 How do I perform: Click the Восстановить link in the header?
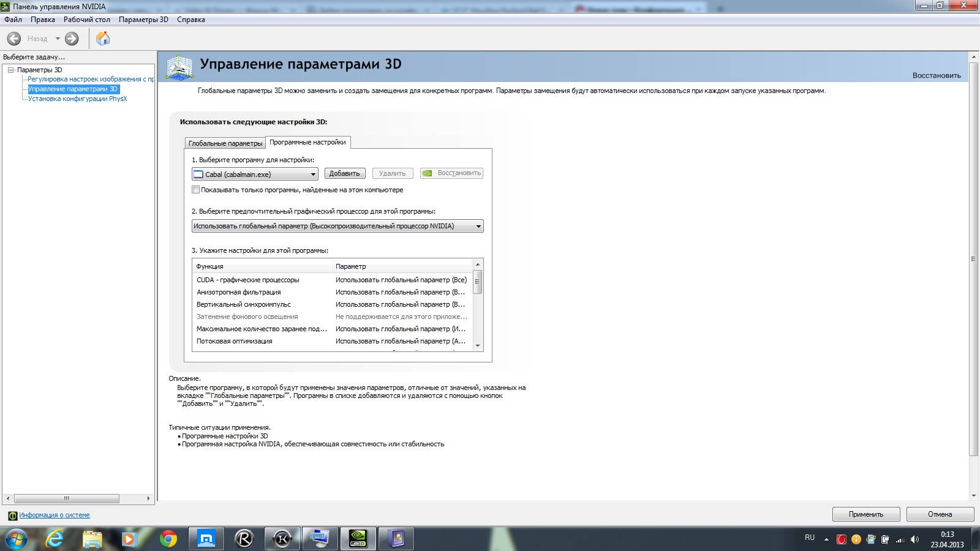pyautogui.click(x=937, y=75)
